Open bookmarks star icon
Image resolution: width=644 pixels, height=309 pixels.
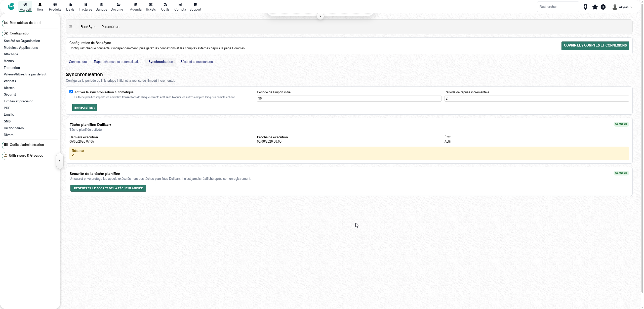click(x=595, y=7)
